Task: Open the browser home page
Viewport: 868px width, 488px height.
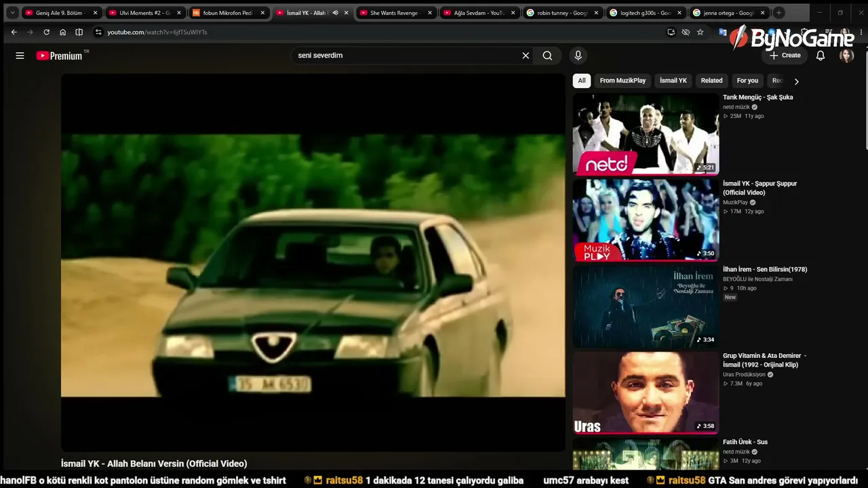Action: point(62,32)
